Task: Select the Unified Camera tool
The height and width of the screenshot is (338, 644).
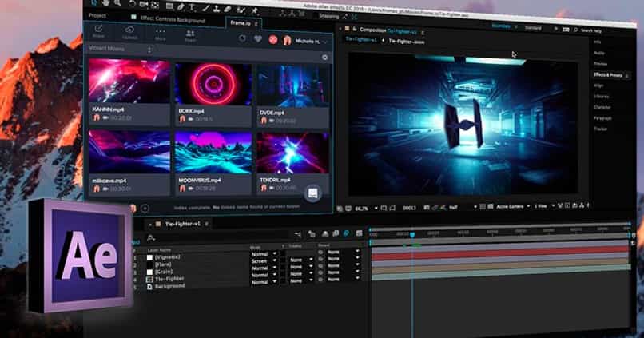Action: [x=143, y=5]
